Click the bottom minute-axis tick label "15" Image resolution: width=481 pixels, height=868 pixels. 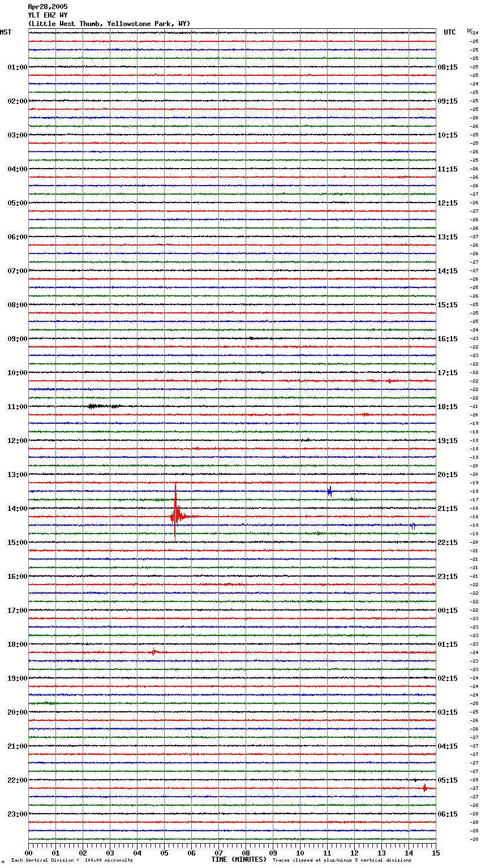[x=436, y=853]
